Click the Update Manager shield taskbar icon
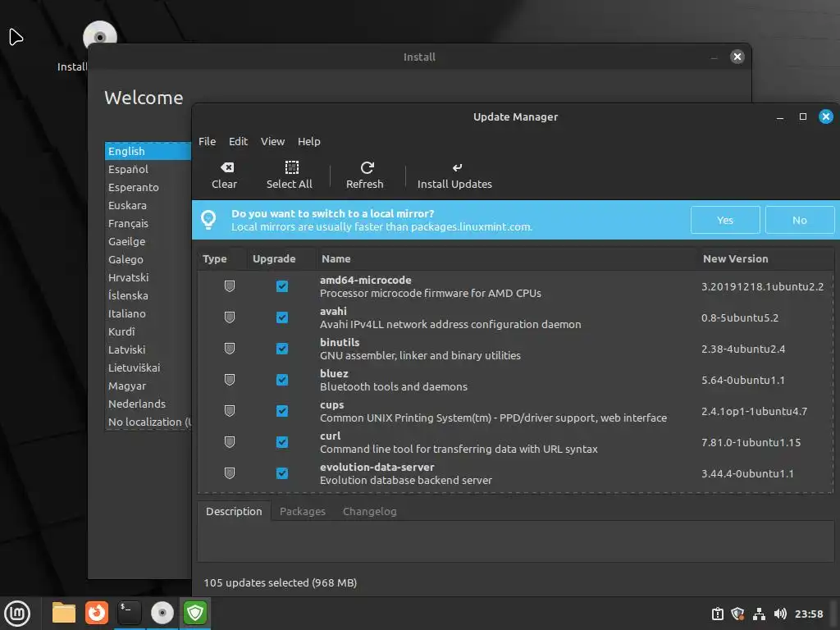Viewport: 840px width, 630px height. [195, 613]
